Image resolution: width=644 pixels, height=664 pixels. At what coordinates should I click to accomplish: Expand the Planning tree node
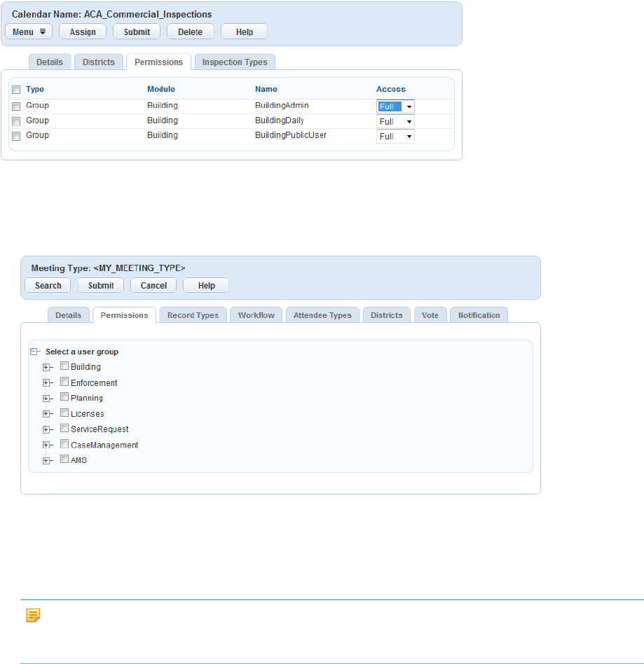[46, 399]
